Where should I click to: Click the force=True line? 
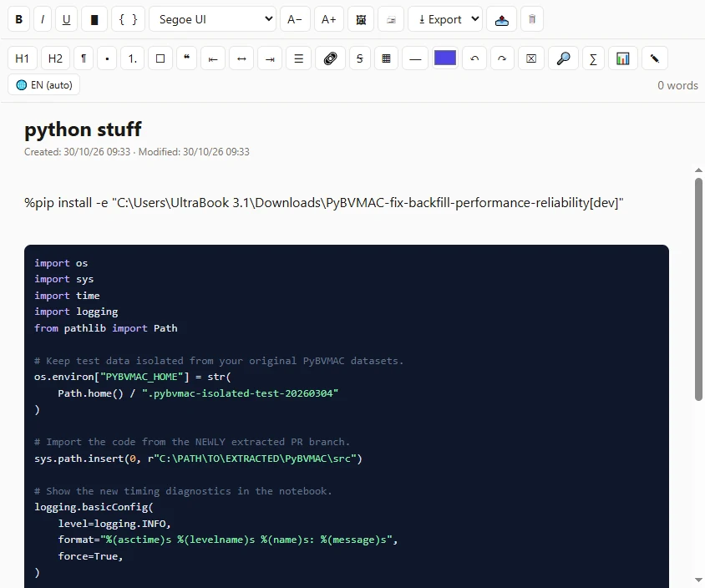point(90,556)
